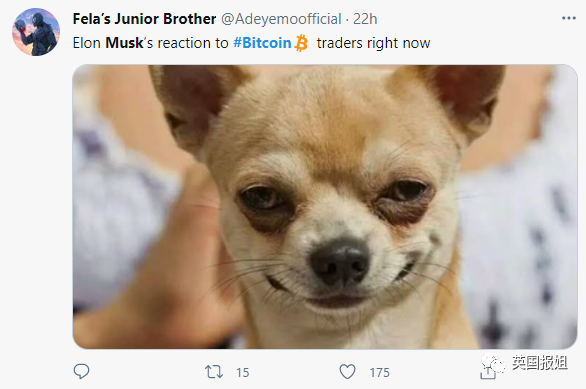
Task: Open Fela's Junior Brother profile name
Action: tap(144, 19)
